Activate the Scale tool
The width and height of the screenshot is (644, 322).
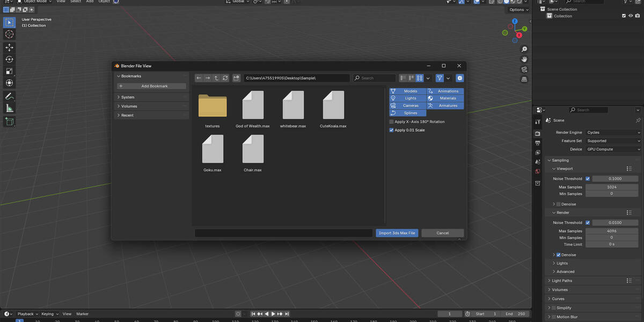point(9,71)
